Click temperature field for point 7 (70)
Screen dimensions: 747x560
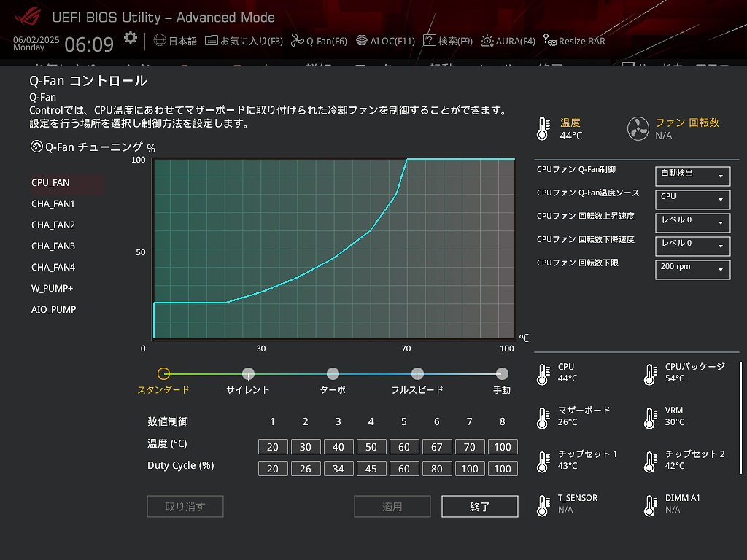pos(470,447)
